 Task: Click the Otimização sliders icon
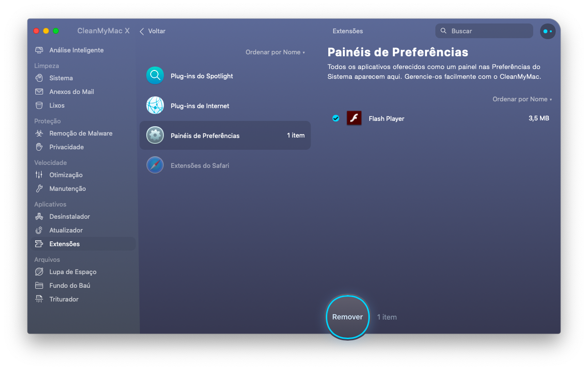tap(39, 175)
